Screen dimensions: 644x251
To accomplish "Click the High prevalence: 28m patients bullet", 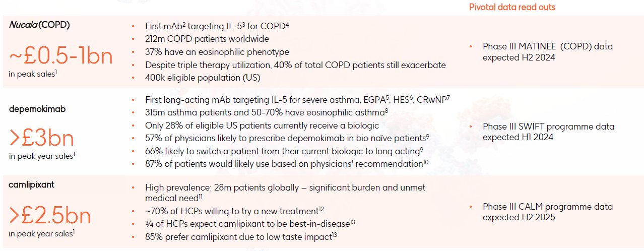I will click(285, 193).
